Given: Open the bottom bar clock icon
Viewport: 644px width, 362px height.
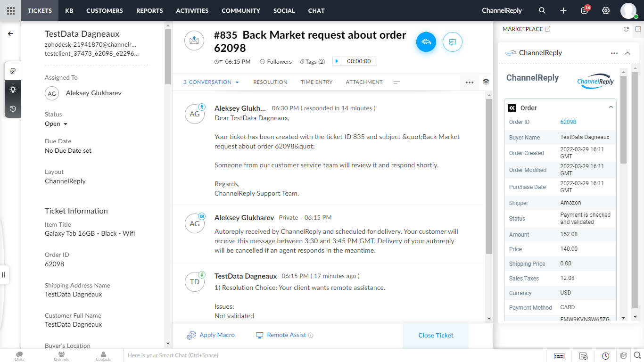Looking at the screenshot, I should pos(606,356).
